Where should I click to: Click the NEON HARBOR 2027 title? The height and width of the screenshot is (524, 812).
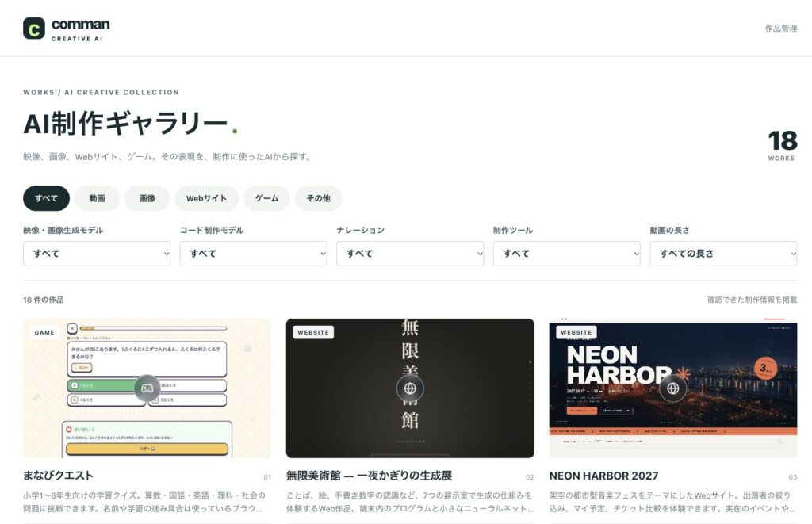tap(603, 476)
